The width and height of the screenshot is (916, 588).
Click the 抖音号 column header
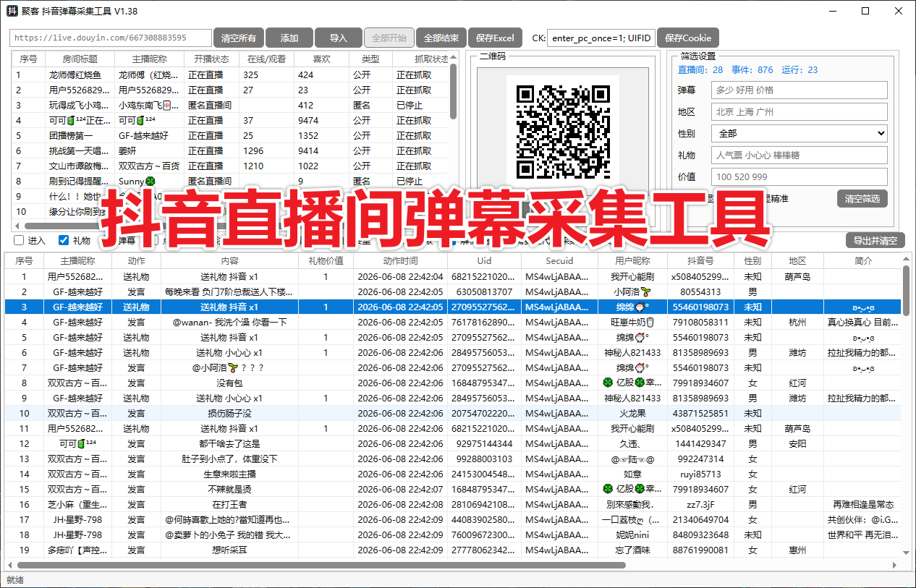coord(700,260)
